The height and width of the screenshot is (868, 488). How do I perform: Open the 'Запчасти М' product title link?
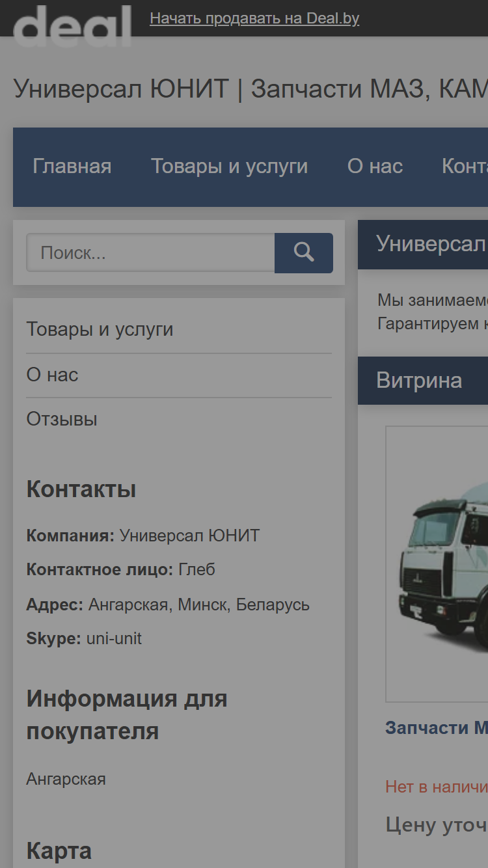[437, 727]
